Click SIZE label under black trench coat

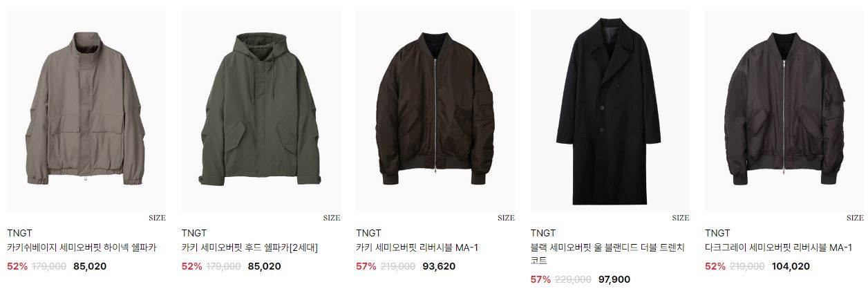click(x=681, y=218)
